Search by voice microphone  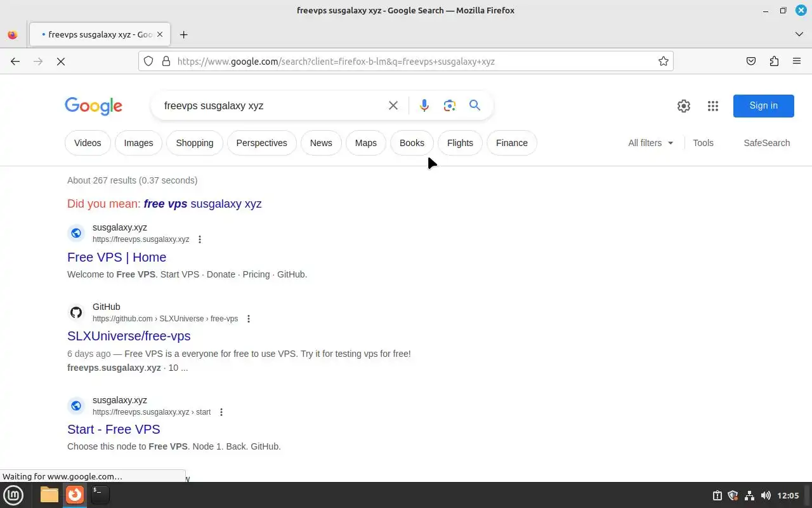pos(424,105)
